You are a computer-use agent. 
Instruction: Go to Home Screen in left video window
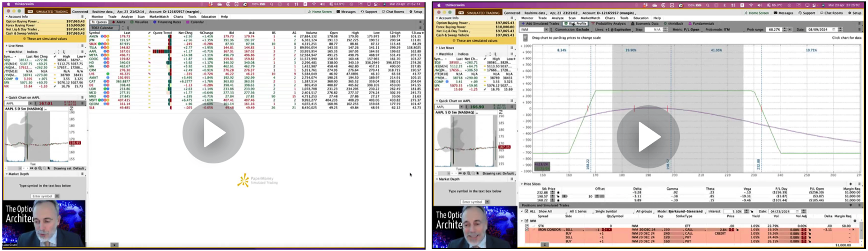point(320,12)
